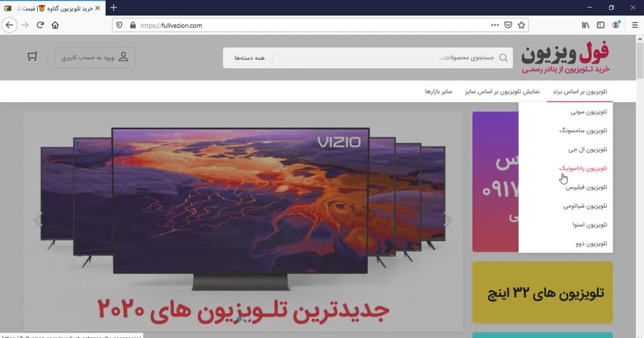Open همه دسته‌ها category dropdown
Screen dimensions: 644x338
click(x=249, y=58)
